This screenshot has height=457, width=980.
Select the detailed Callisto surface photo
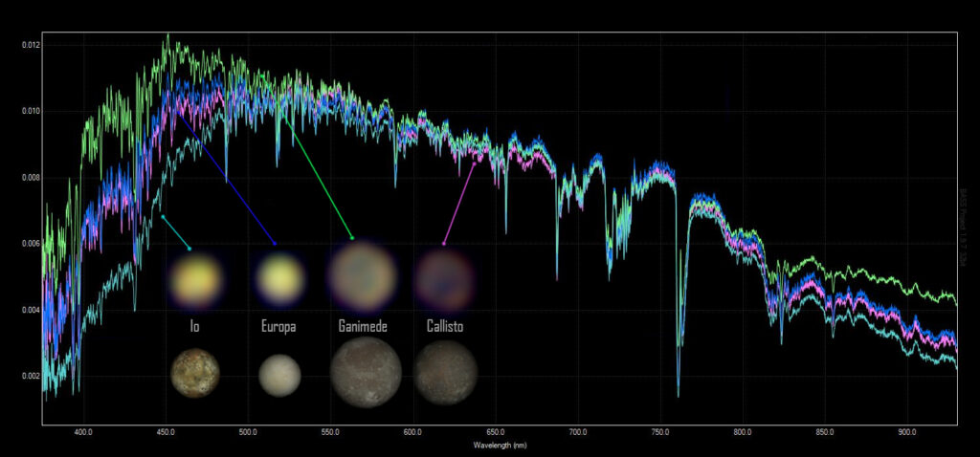point(445,373)
